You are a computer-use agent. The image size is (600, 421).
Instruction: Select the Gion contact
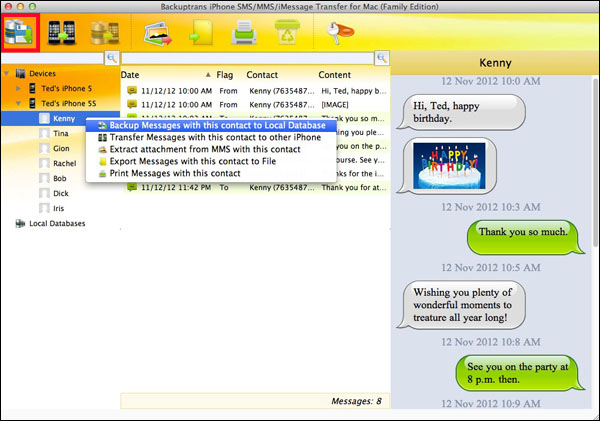coord(61,148)
